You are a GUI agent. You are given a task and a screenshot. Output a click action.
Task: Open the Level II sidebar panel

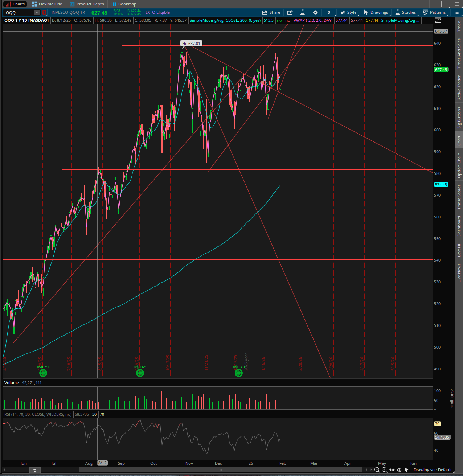(x=459, y=250)
